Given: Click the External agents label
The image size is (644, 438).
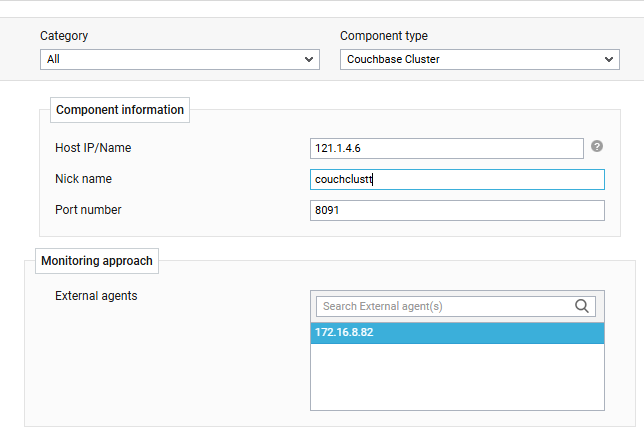Looking at the screenshot, I should pos(96,295).
